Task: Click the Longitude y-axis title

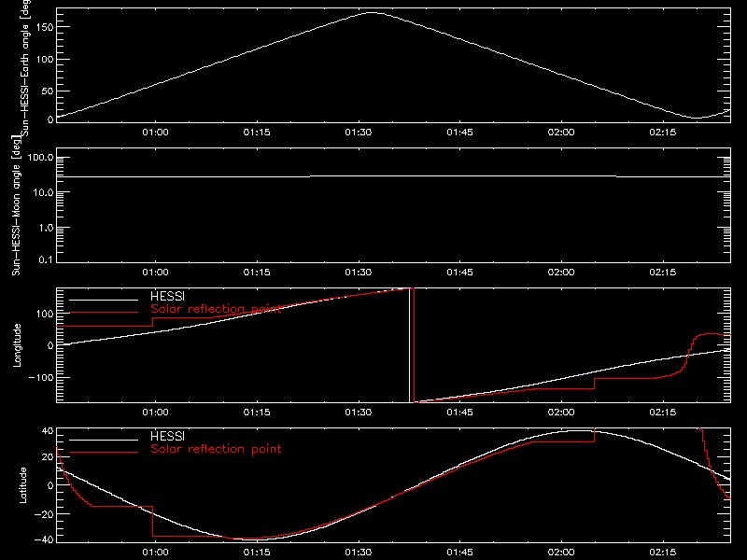Action: [x=17, y=345]
